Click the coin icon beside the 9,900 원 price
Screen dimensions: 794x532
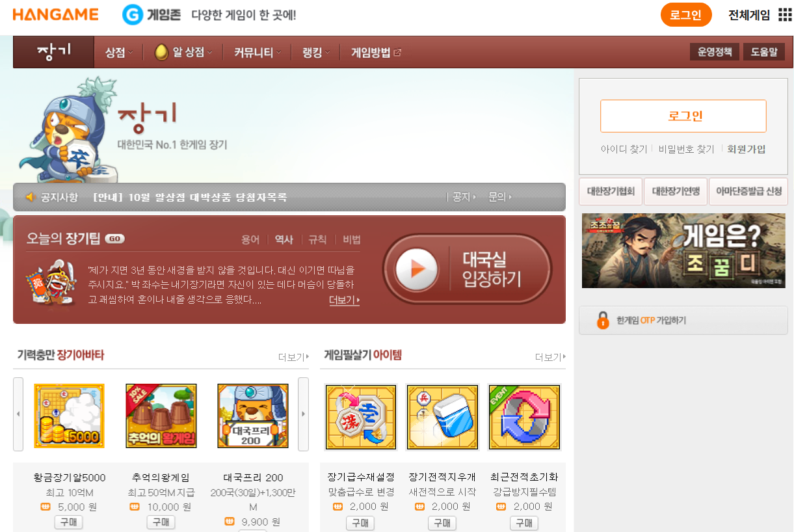230,521
